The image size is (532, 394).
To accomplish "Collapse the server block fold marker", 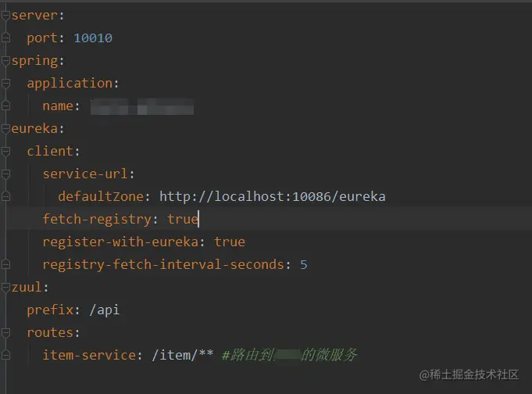I will pyautogui.click(x=5, y=15).
